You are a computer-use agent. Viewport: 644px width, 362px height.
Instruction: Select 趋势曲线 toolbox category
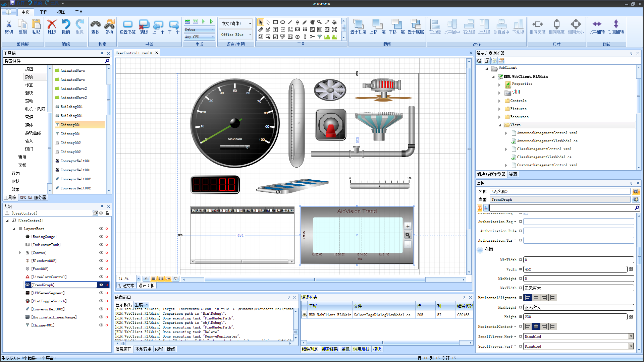[33, 133]
